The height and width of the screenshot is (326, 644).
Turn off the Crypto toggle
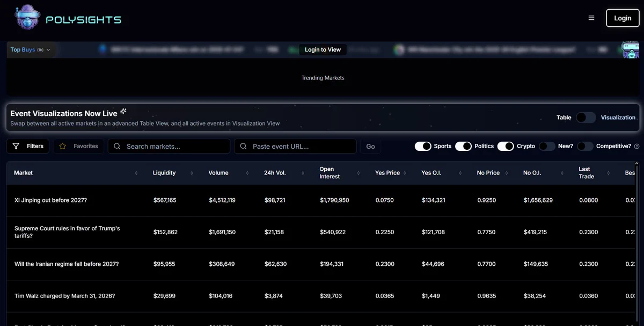[x=506, y=146]
